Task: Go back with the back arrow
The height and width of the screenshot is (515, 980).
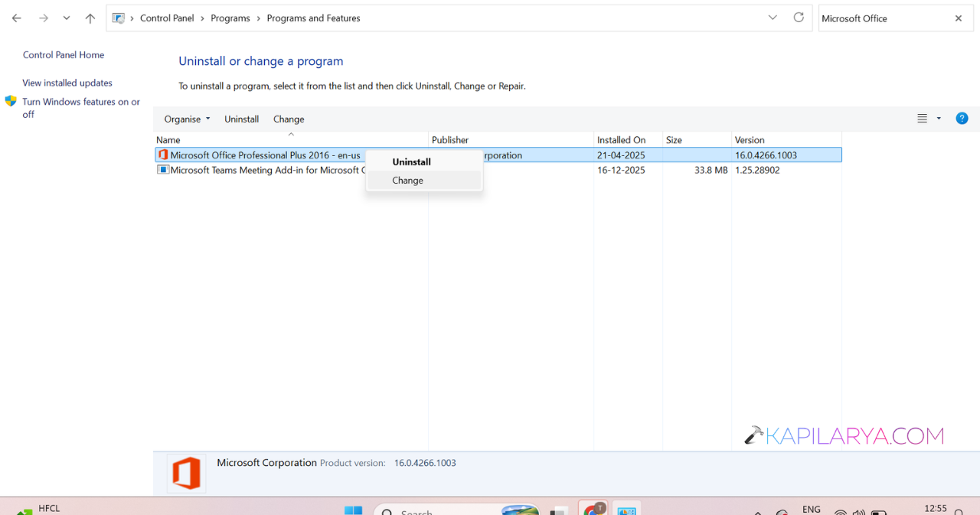Action: coord(17,18)
